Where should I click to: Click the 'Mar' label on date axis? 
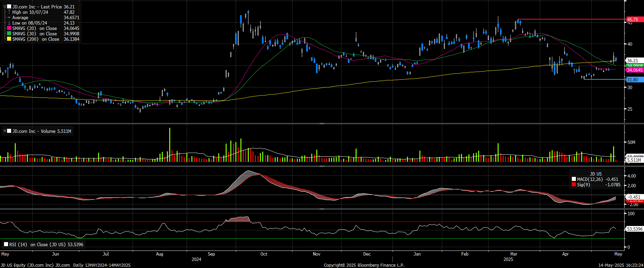514,254
